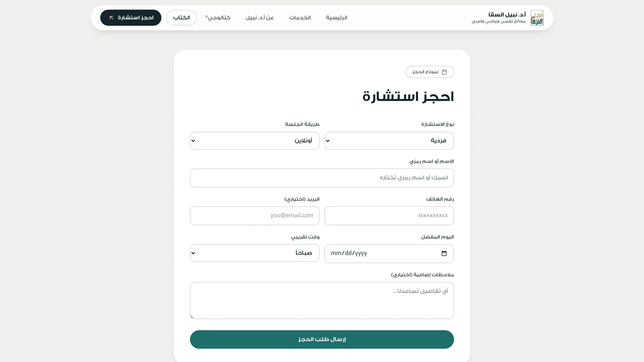
Task: Open عن أ.د. نبيل page
Action: [x=260, y=18]
